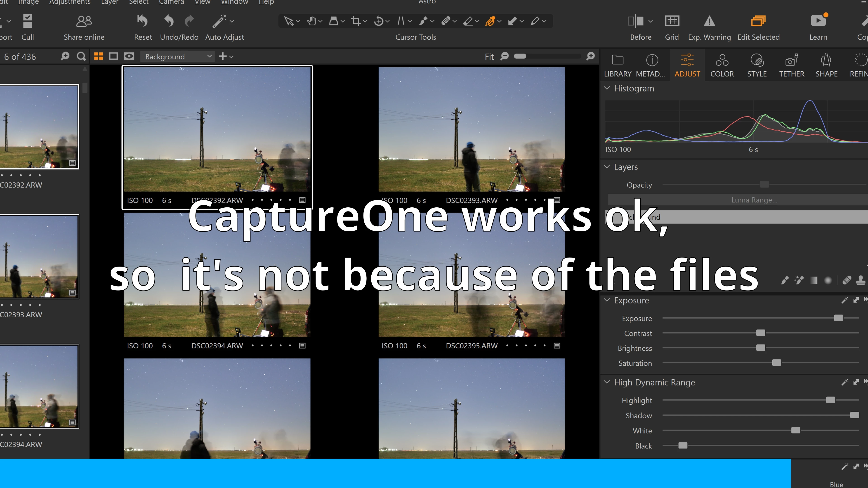Open the Learn video icon
Screen dimensions: 868x488
pos(818,21)
